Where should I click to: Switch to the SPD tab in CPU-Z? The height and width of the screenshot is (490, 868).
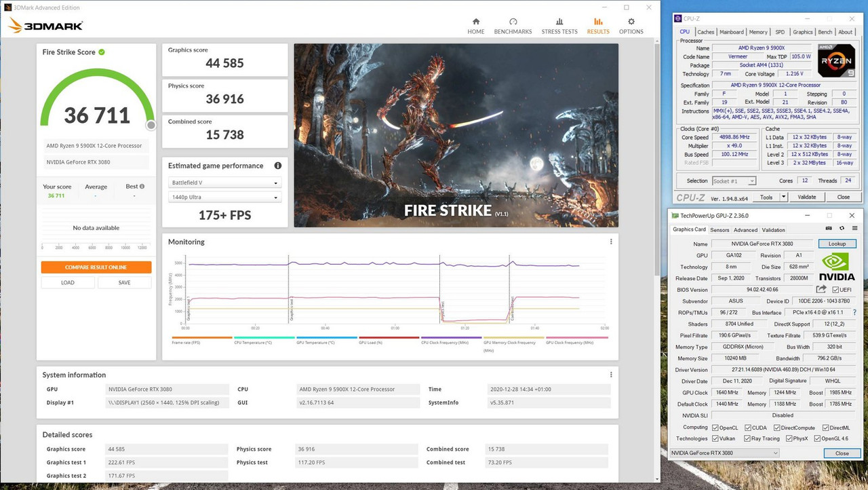780,32
